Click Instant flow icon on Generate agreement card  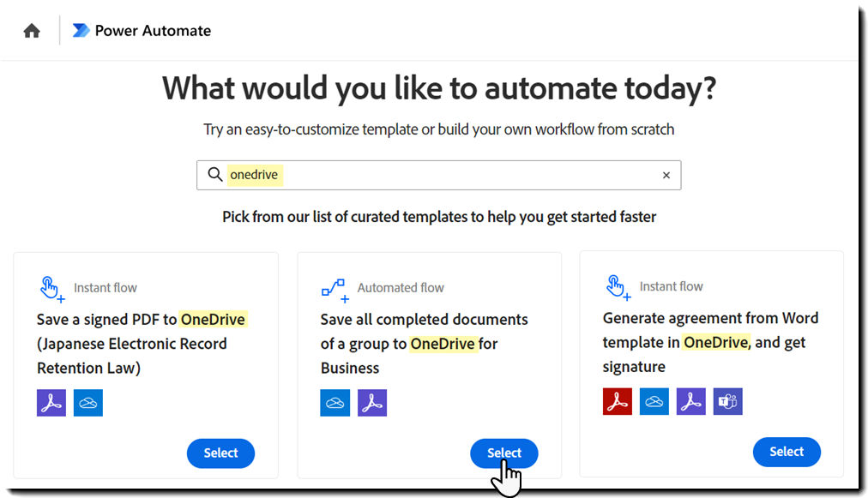(618, 288)
